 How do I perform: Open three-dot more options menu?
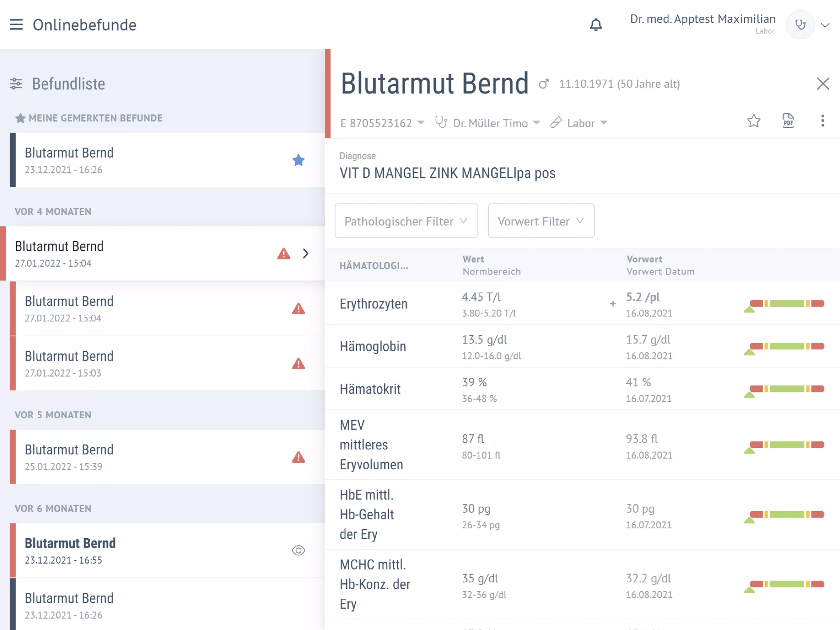point(822,121)
